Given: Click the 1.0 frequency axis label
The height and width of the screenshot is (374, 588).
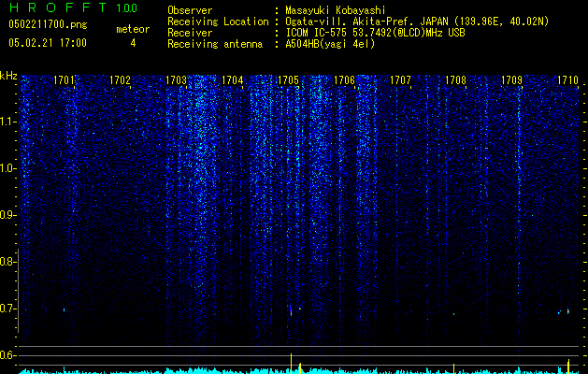Looking at the screenshot, I should [8, 168].
